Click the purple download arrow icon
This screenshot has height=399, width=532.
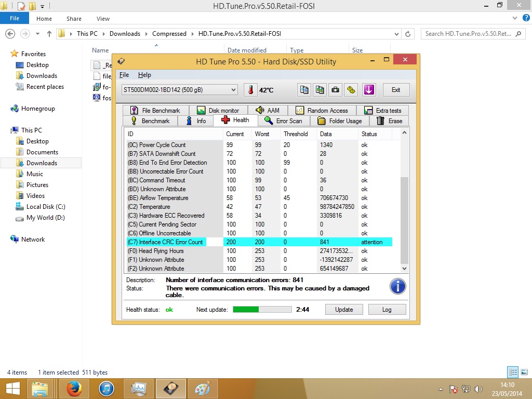[x=369, y=90]
